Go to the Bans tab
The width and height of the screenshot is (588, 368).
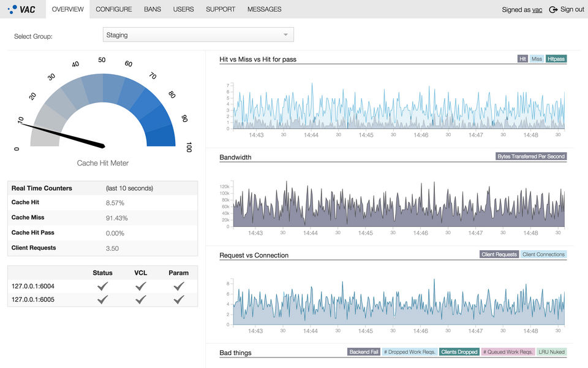pyautogui.click(x=153, y=9)
